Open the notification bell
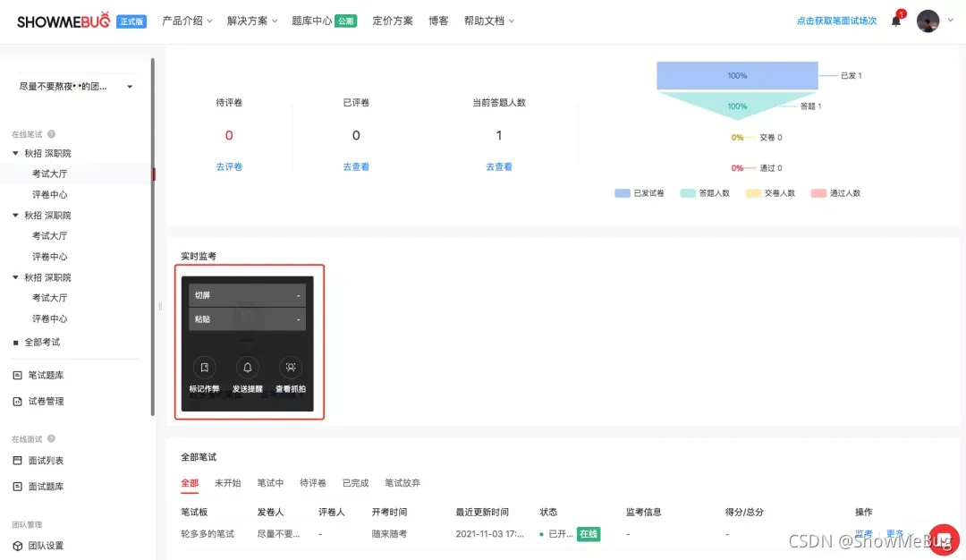The image size is (966, 560). pyautogui.click(x=895, y=21)
